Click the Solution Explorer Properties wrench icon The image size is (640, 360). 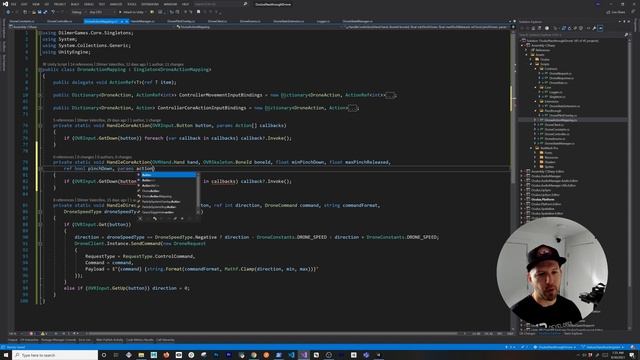594,28
